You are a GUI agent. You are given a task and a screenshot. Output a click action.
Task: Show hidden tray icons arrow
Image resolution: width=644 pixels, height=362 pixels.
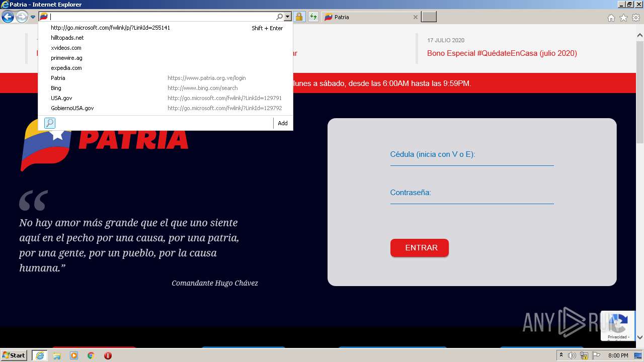tap(561, 355)
